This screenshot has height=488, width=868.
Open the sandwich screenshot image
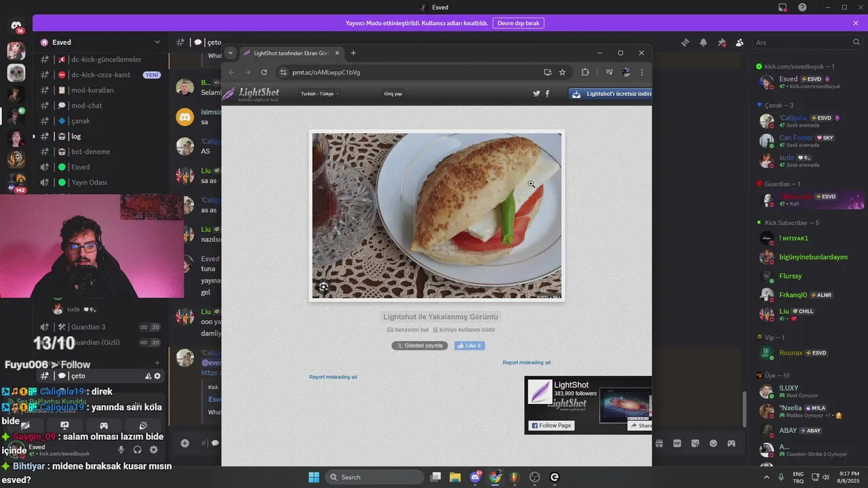[x=437, y=216]
